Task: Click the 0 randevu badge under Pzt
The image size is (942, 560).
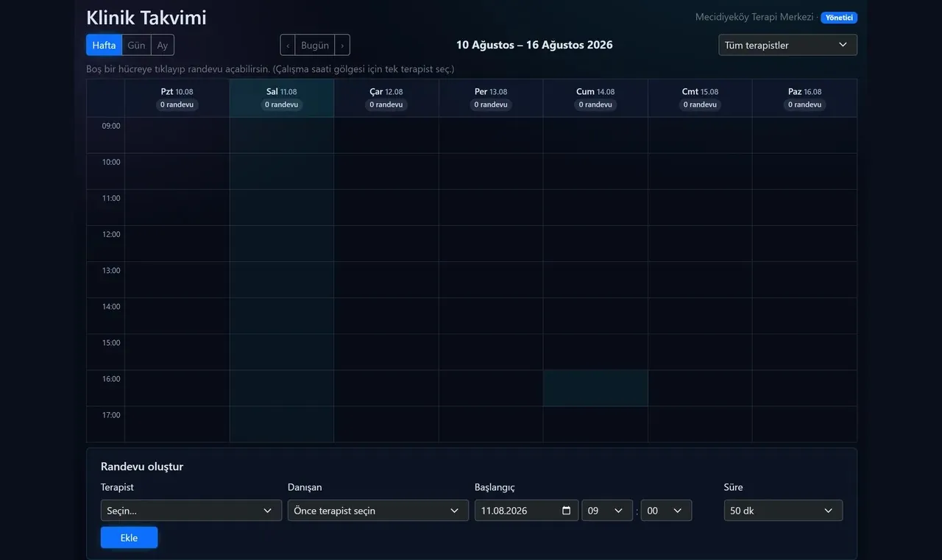Action: click(x=177, y=104)
